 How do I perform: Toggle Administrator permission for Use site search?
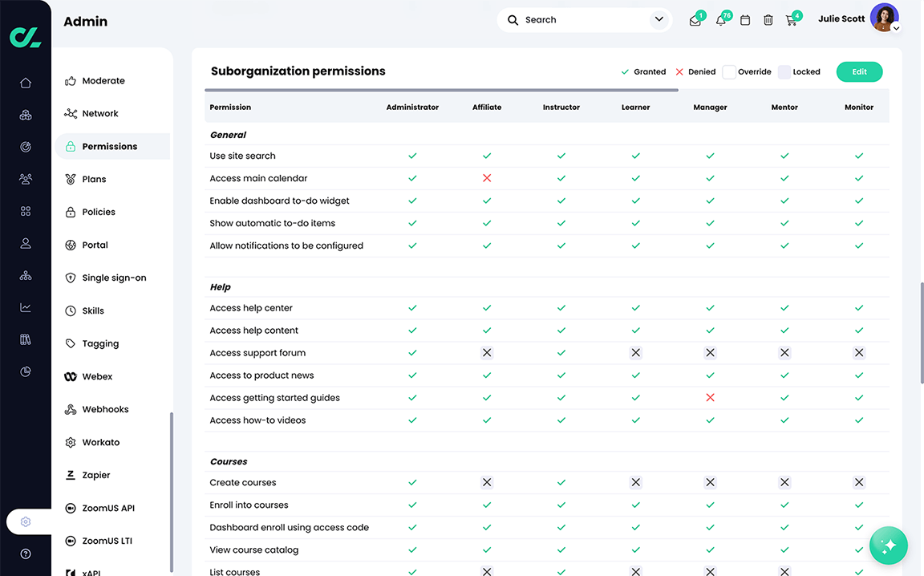tap(412, 156)
